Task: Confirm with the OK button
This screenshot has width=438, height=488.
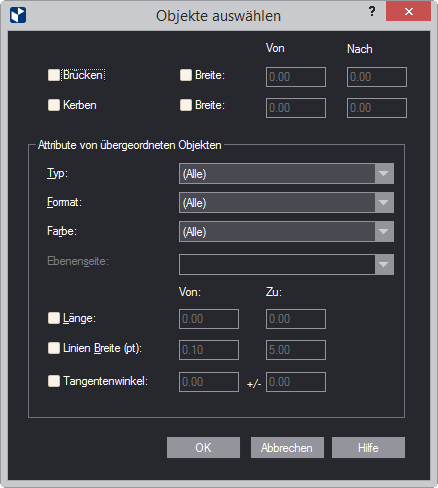Action: click(203, 448)
